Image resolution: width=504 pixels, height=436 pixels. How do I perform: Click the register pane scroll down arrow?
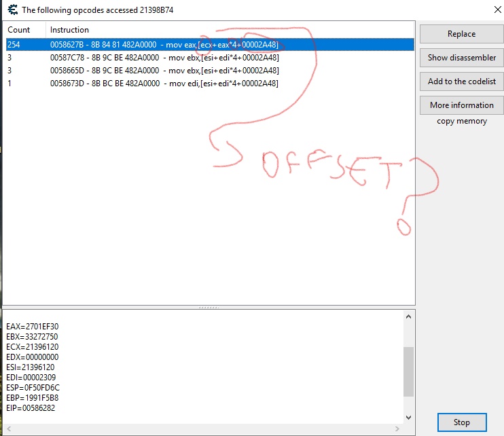tap(408, 418)
